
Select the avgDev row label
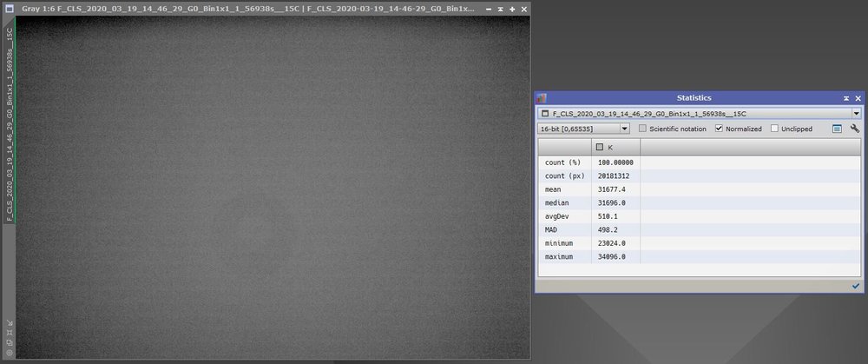pos(557,216)
